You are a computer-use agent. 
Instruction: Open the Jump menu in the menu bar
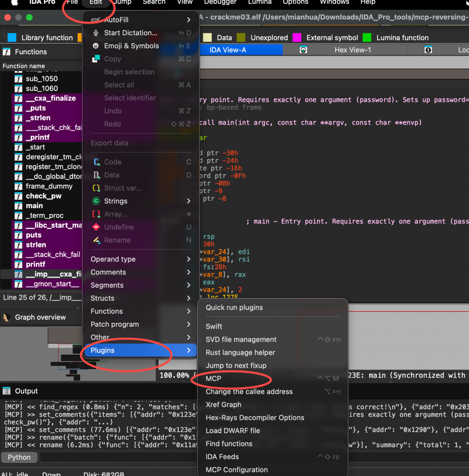point(122,2)
